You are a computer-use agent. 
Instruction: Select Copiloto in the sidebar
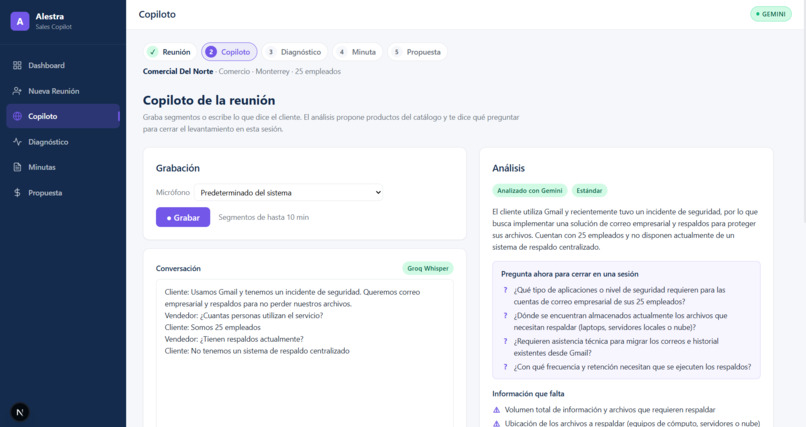click(x=63, y=116)
